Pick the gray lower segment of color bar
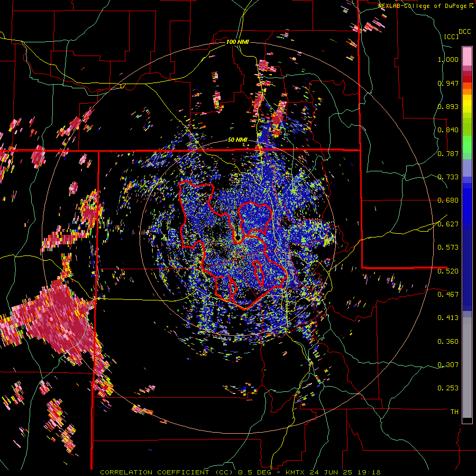Screen dimensions: 476x476 (467, 368)
